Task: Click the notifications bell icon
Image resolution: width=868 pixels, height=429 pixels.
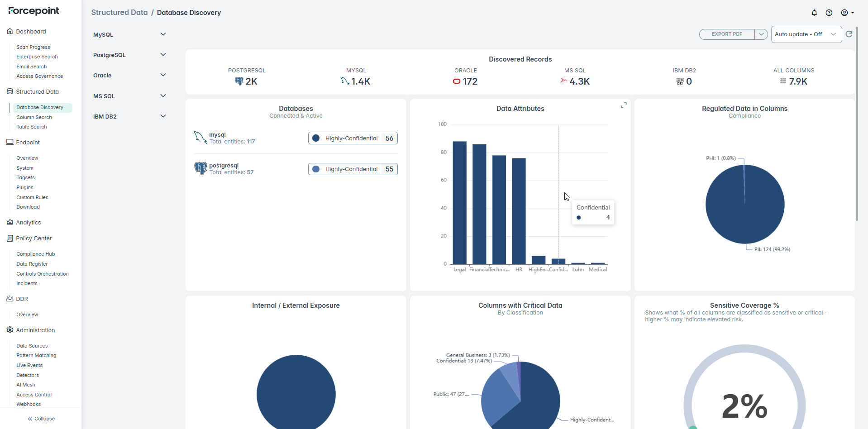Action: tap(814, 13)
